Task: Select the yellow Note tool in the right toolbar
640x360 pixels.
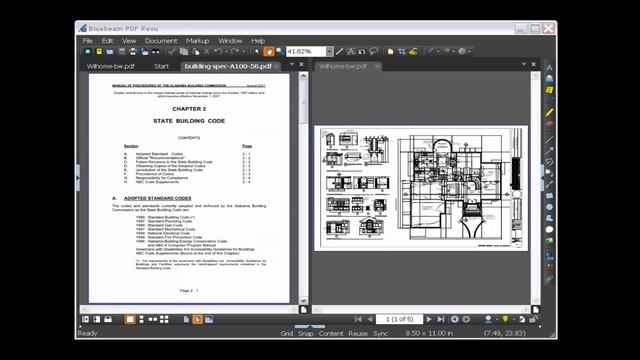Action: (x=549, y=90)
